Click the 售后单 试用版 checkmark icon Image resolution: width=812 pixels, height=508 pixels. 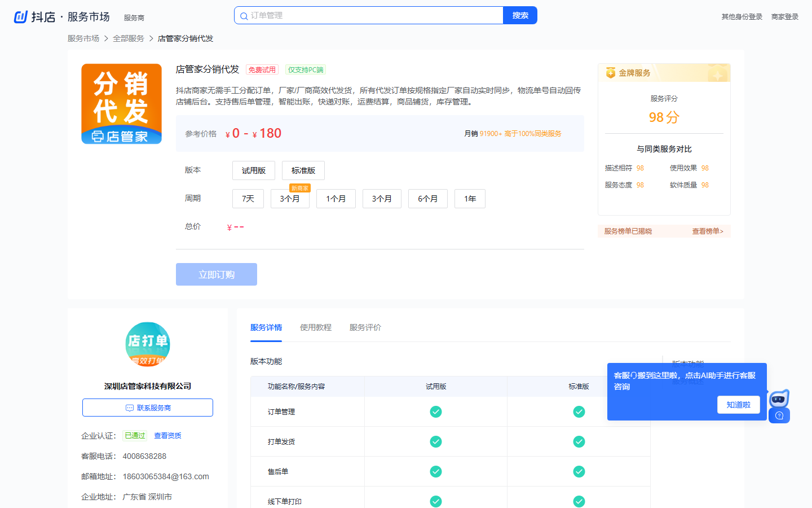coord(436,471)
